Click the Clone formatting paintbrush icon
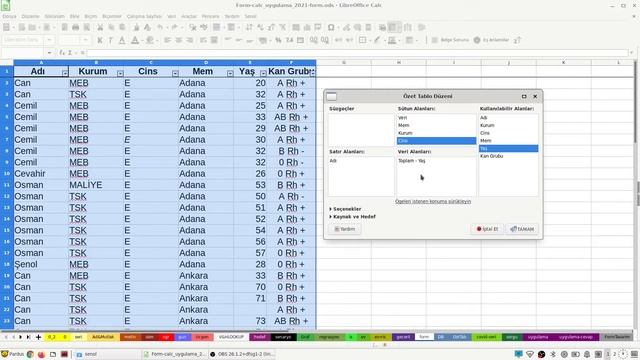The width and height of the screenshot is (640, 360). click(x=136, y=27)
